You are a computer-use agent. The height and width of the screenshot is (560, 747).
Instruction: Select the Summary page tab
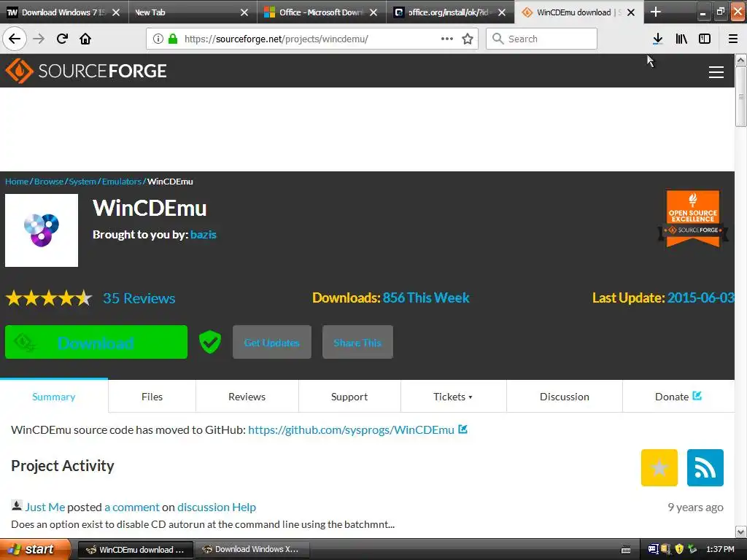54,396
